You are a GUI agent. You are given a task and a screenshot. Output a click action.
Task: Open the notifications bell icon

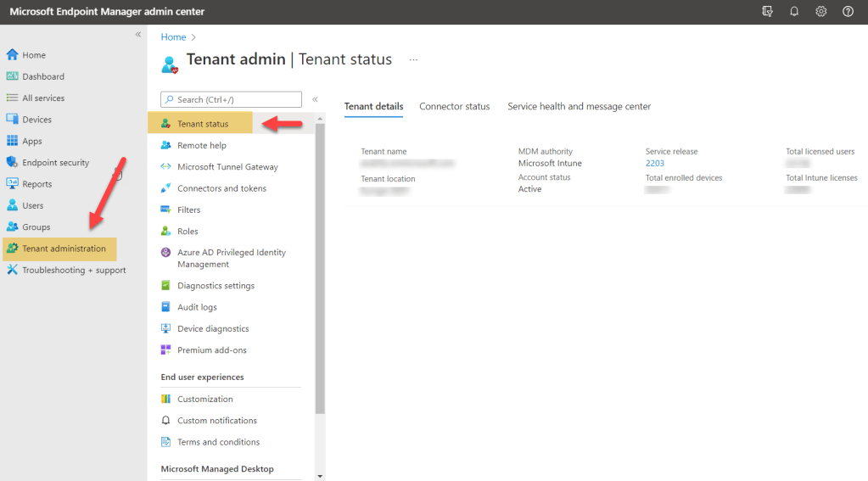[794, 12]
